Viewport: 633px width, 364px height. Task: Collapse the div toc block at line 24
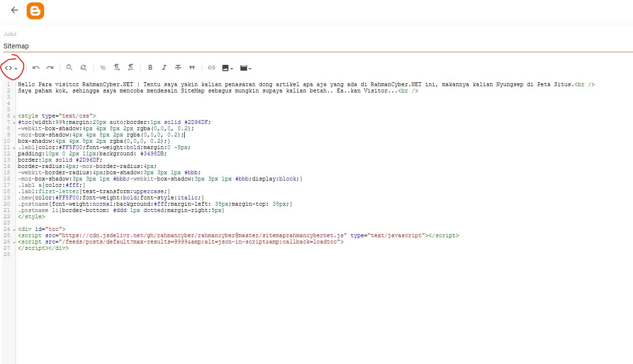click(x=14, y=229)
